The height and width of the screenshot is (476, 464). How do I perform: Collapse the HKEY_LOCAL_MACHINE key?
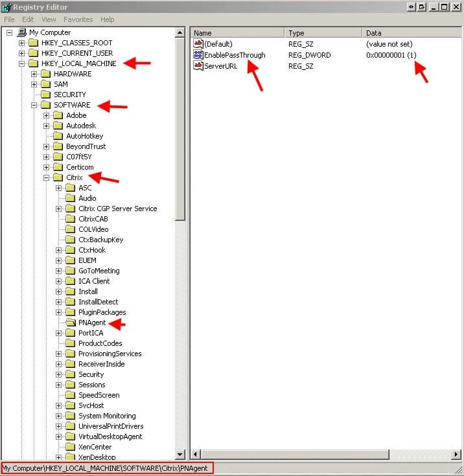(x=21, y=63)
